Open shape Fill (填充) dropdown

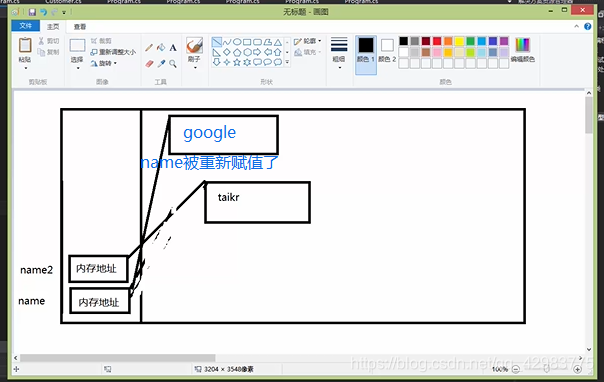click(308, 52)
